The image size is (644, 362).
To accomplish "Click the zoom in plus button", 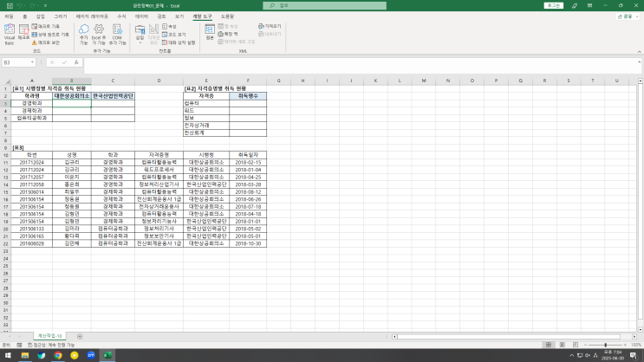I will [x=625, y=346].
